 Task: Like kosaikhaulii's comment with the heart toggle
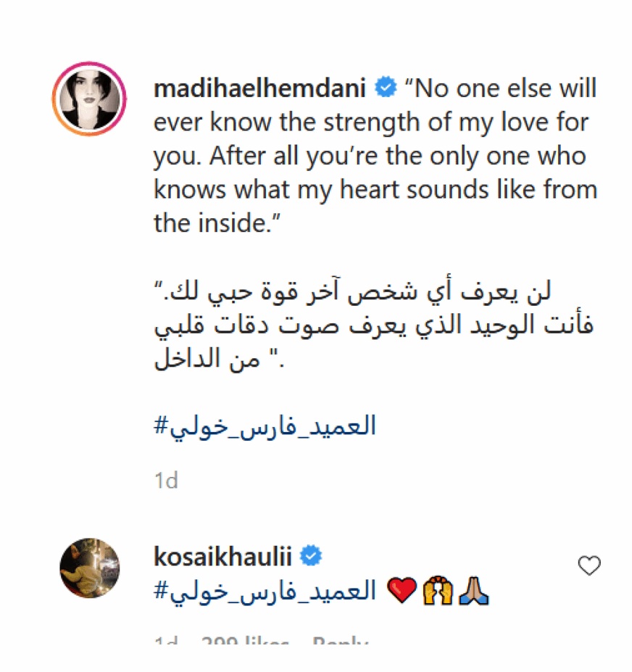[x=589, y=566]
